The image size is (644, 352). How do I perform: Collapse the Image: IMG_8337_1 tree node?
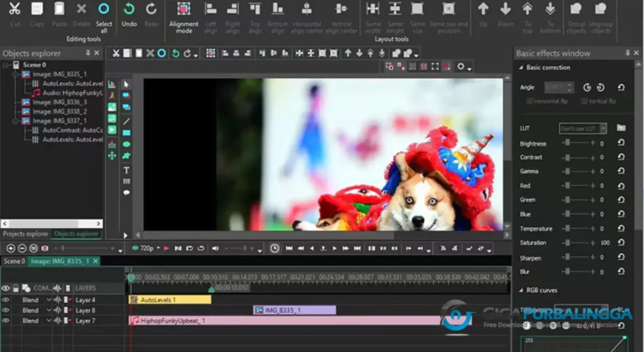15,121
